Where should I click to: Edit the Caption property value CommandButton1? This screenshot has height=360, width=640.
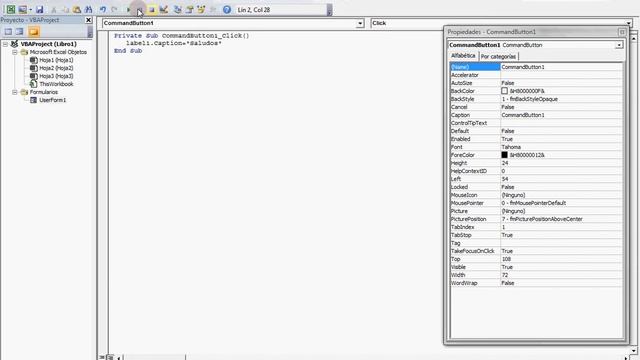pyautogui.click(x=562, y=115)
